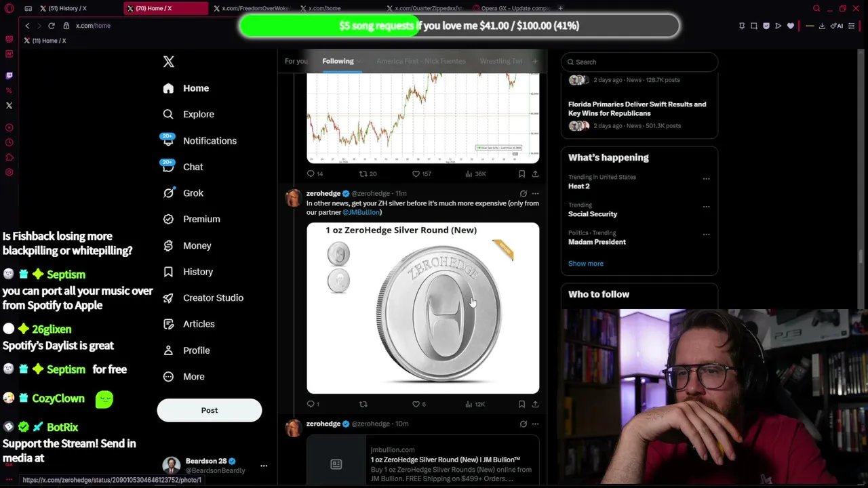Repost the ZeroHedge silver round post
This screenshot has height=488, width=868.
(x=363, y=404)
